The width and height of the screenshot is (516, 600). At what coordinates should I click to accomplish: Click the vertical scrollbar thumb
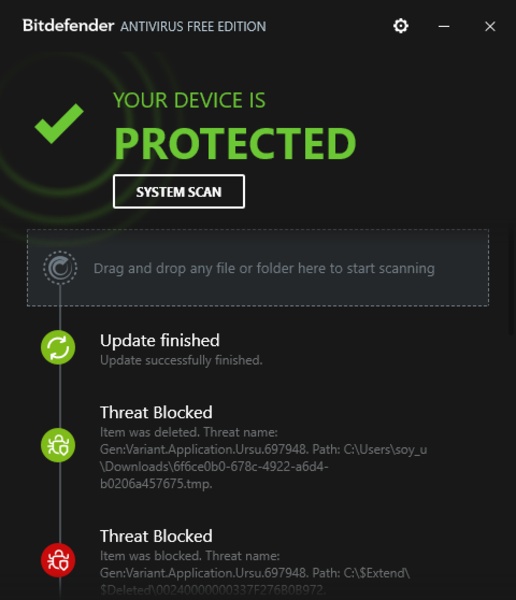[512, 282]
